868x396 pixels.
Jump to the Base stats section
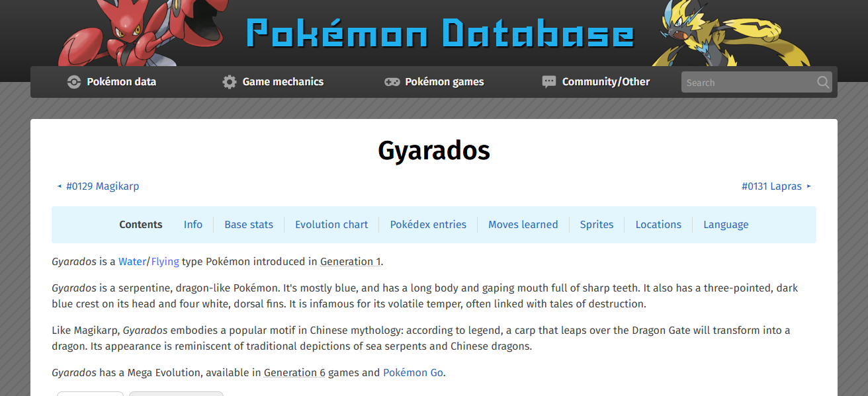coord(249,225)
